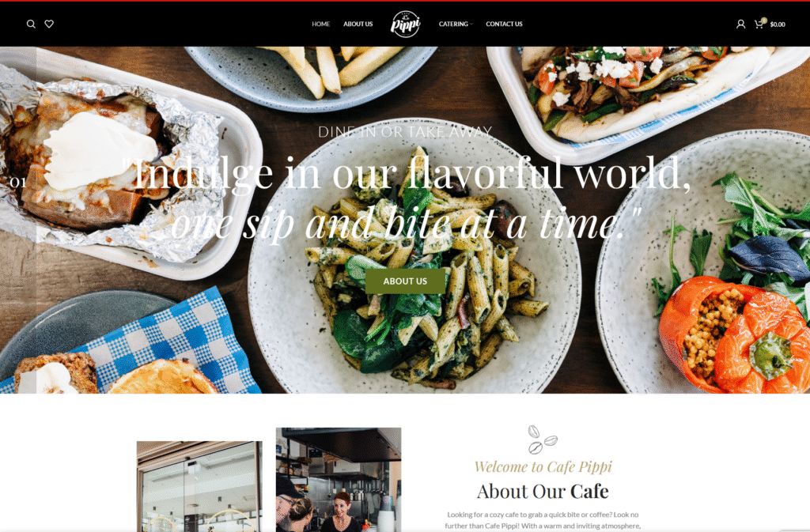
Task: Click the Welcome to Cafe Pippi heading
Action: coord(543,466)
